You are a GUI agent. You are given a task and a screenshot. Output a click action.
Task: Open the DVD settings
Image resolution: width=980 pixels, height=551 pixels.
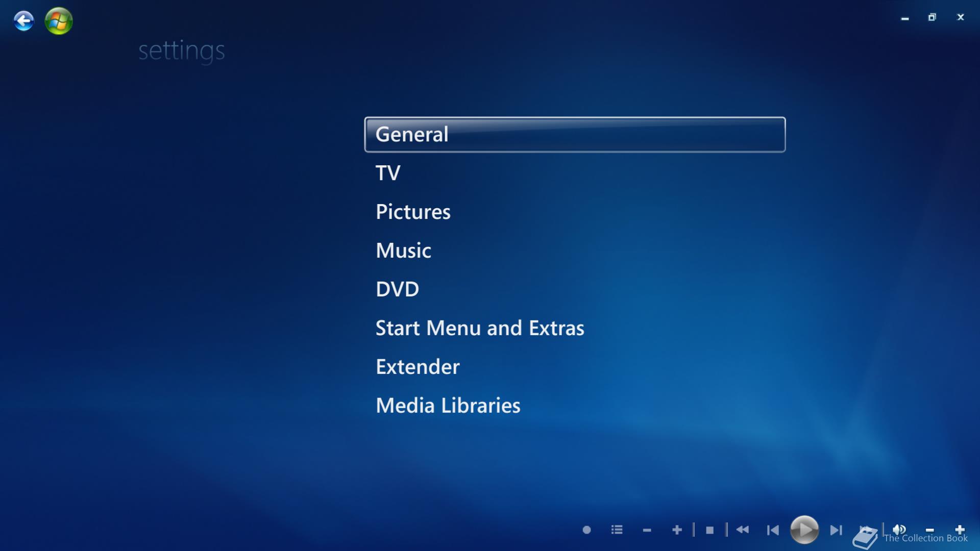397,289
